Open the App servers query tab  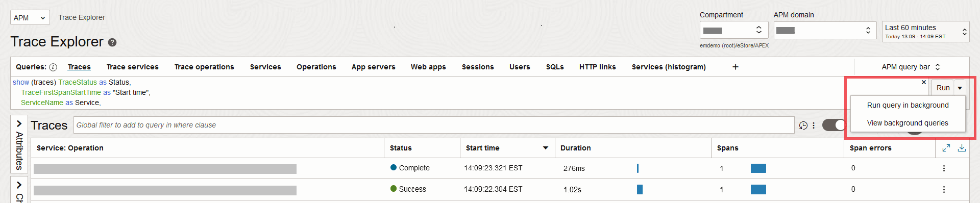point(374,67)
